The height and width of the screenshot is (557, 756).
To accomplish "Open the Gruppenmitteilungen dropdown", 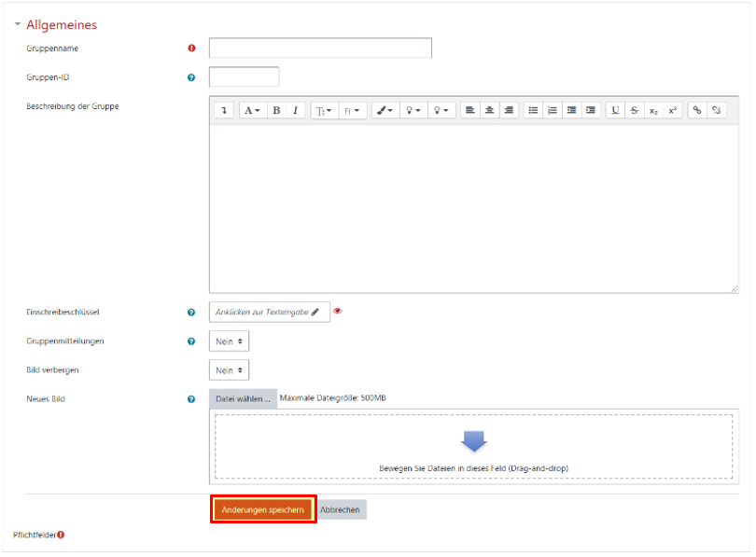I will [x=229, y=341].
